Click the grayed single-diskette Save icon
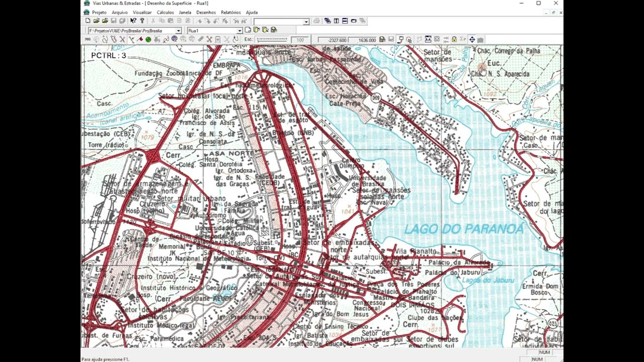Viewport: 644px width, 362px height. (114, 21)
